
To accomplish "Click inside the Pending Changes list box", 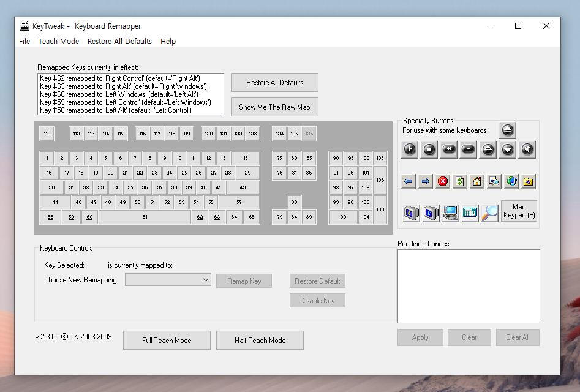I will (x=469, y=286).
